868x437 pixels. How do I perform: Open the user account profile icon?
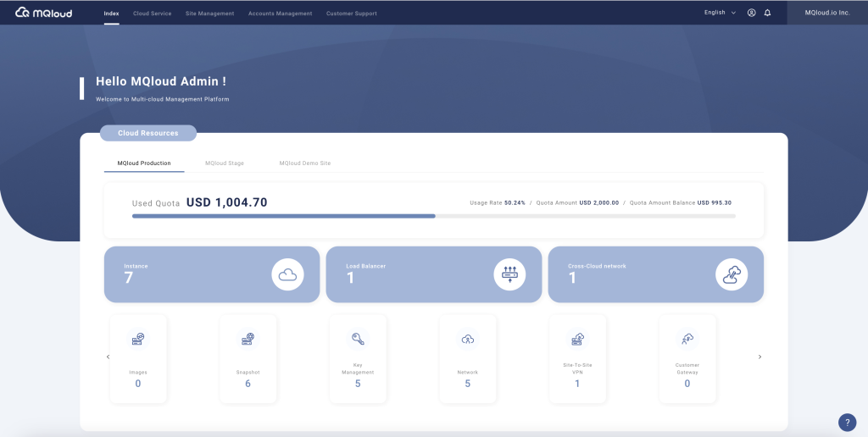pyautogui.click(x=751, y=13)
